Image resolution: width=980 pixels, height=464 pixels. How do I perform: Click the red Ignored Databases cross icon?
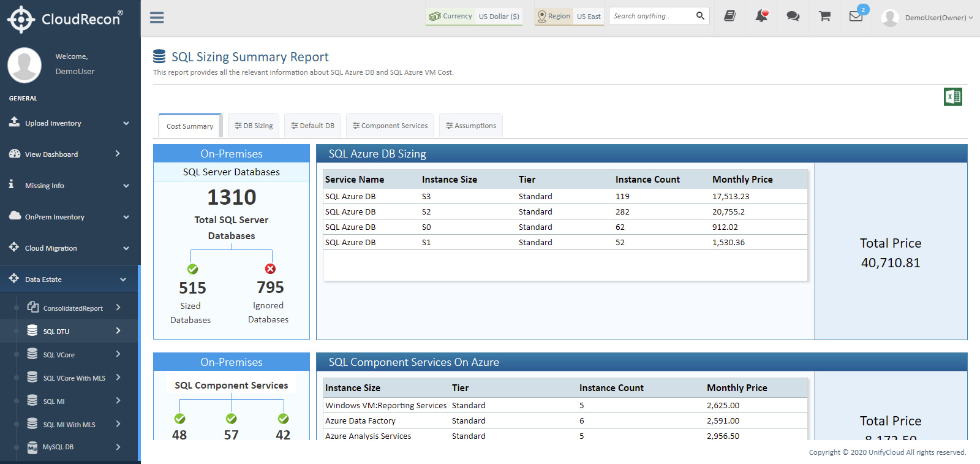[x=270, y=268]
